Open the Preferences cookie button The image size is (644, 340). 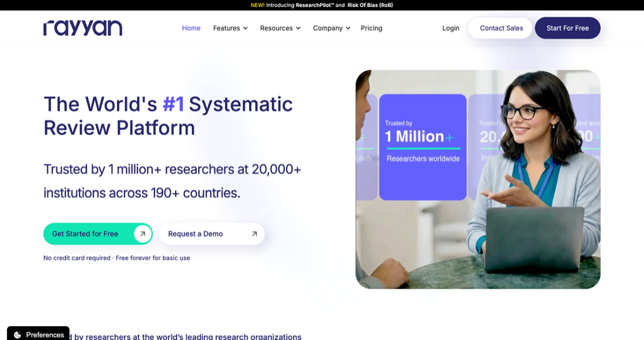(39, 333)
